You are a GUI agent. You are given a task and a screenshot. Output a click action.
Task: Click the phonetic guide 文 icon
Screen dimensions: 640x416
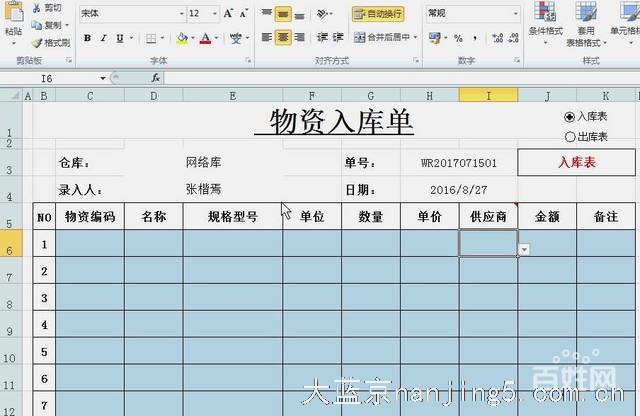tap(236, 38)
